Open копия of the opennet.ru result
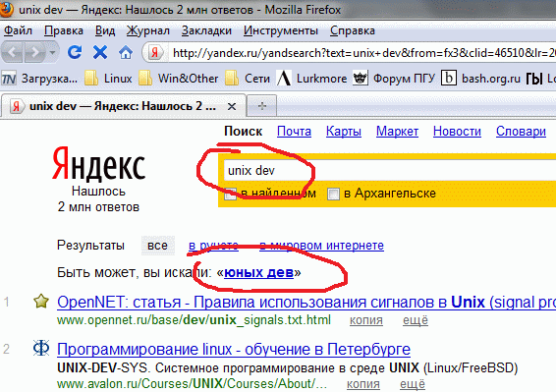Image resolution: width=556 pixels, height=392 pixels. click(366, 320)
